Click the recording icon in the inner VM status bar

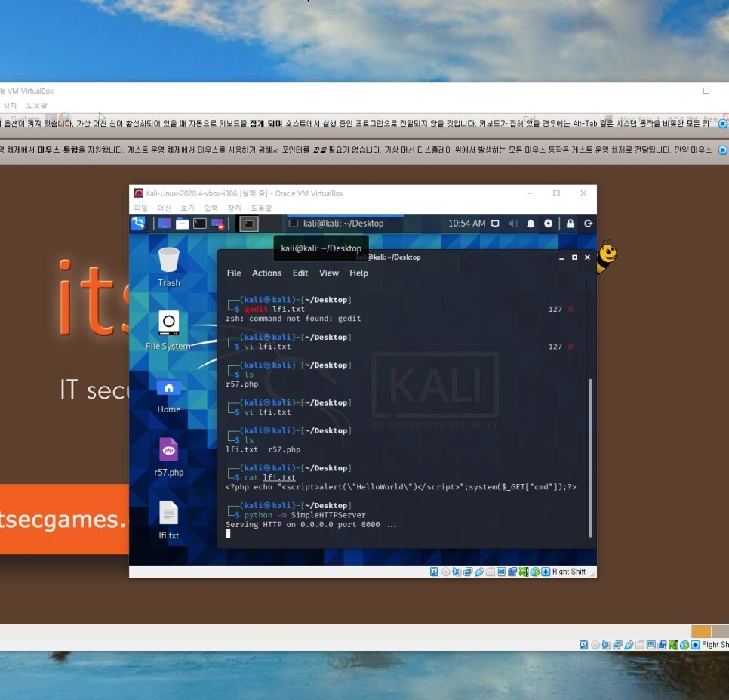pyautogui.click(x=512, y=572)
